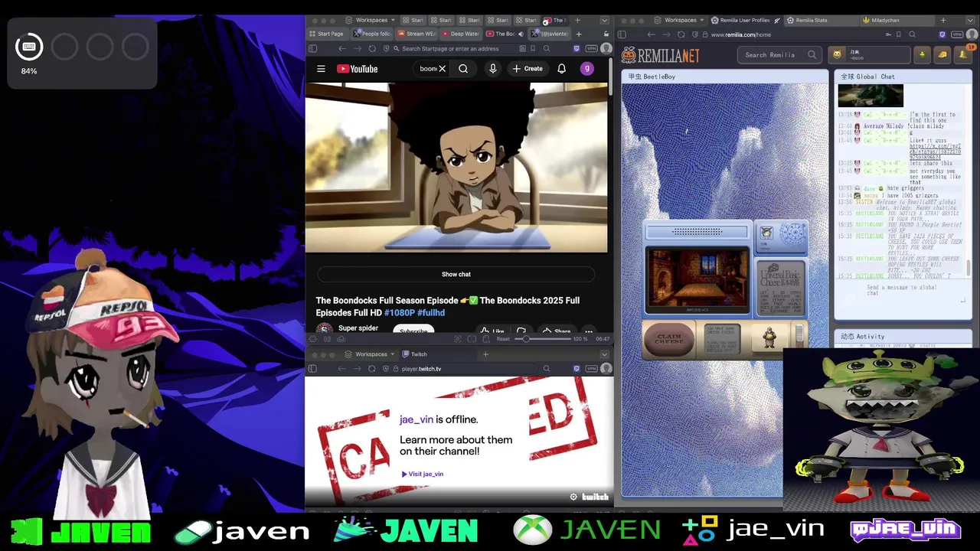Open YouTube notifications bell

click(561, 69)
